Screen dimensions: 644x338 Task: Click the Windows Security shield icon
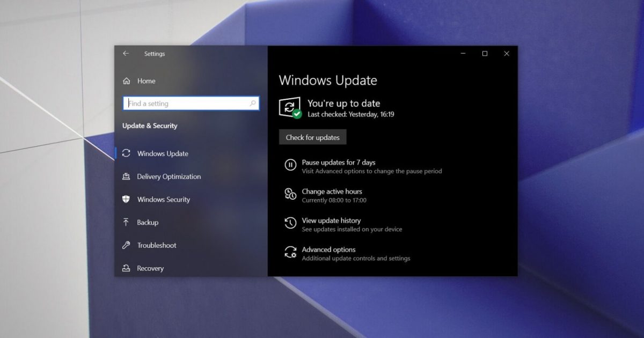(x=126, y=199)
